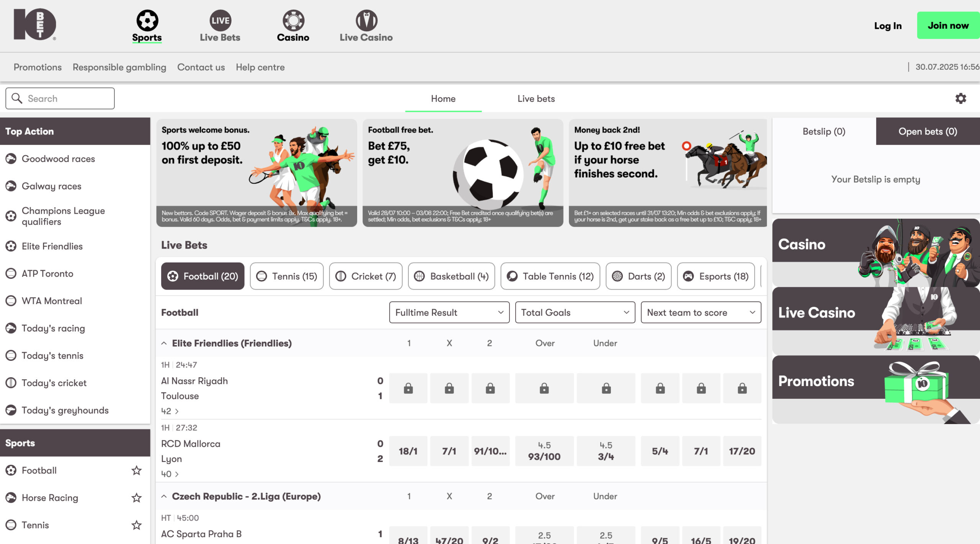Open the Contact us link
The height and width of the screenshot is (544, 980).
click(201, 67)
